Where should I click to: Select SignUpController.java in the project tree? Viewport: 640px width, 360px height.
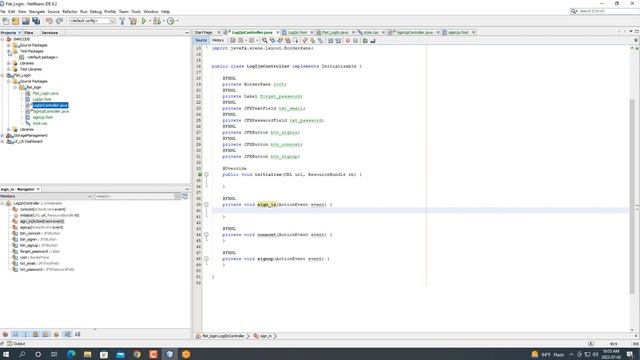tap(51, 111)
